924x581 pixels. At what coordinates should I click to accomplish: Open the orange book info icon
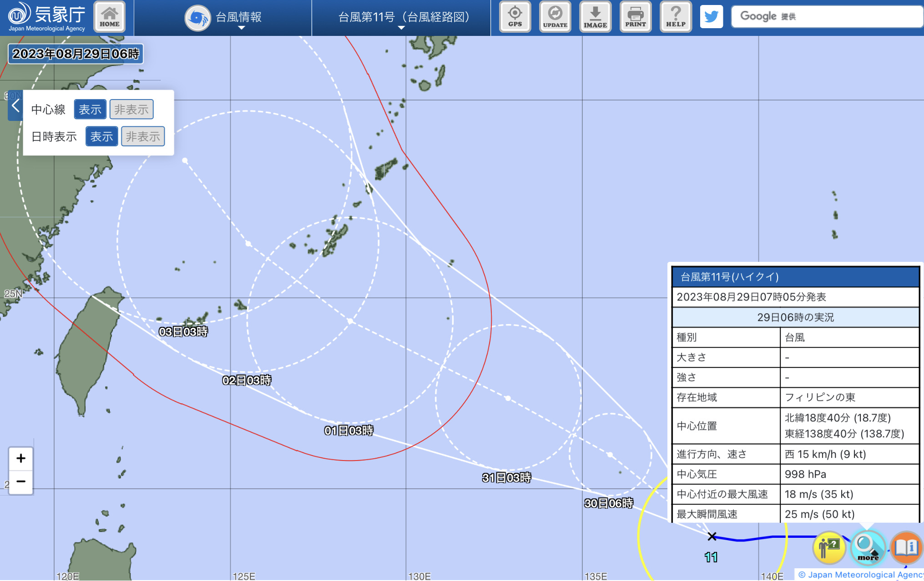(907, 547)
